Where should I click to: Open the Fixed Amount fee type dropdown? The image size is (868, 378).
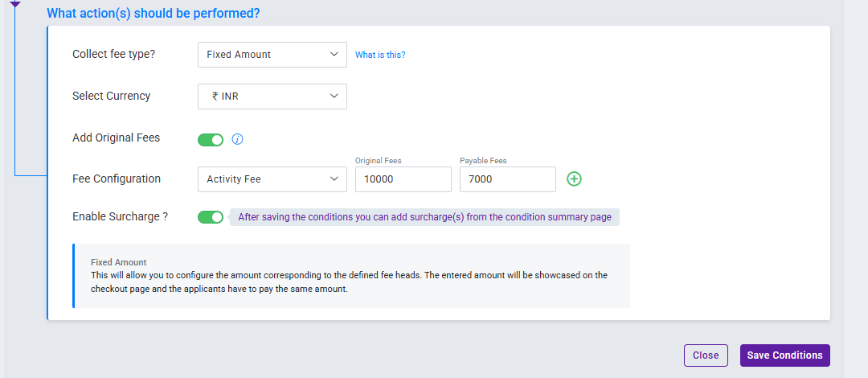pyautogui.click(x=272, y=55)
